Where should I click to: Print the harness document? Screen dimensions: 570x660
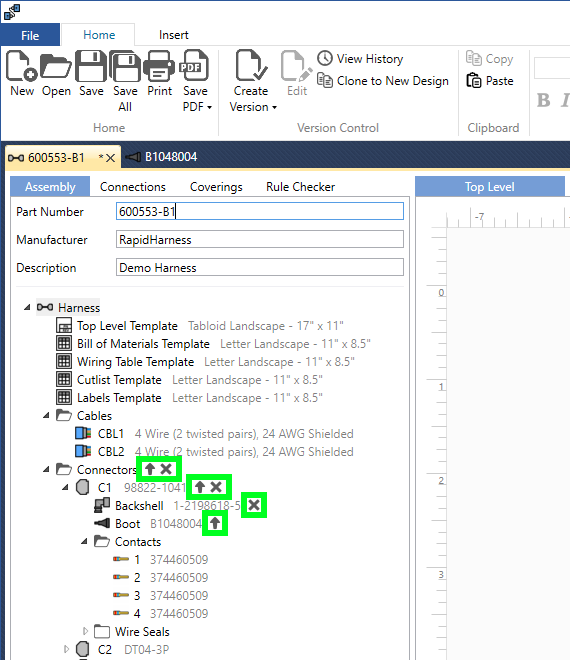pos(159,66)
